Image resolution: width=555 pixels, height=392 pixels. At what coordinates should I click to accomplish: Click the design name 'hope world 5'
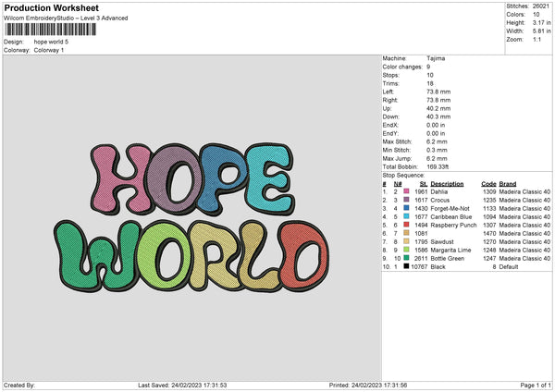51,42
